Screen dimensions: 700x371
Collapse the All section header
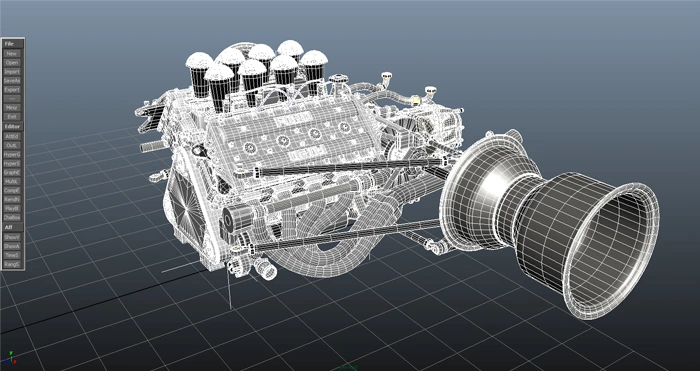click(x=13, y=228)
